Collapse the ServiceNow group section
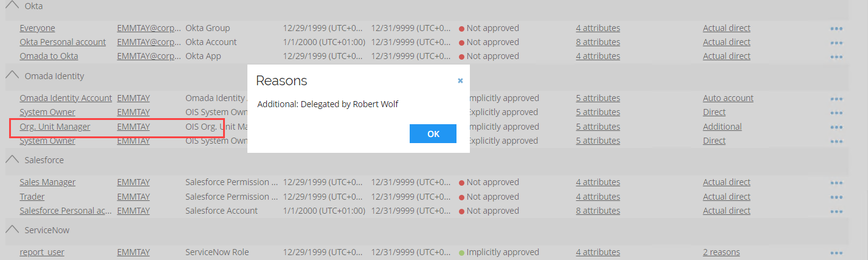868x260 pixels. (x=11, y=230)
